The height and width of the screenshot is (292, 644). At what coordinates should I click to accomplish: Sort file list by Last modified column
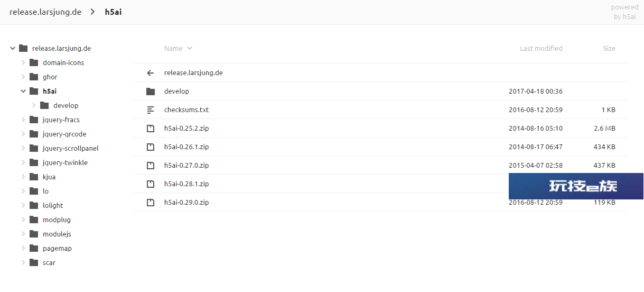(x=541, y=48)
